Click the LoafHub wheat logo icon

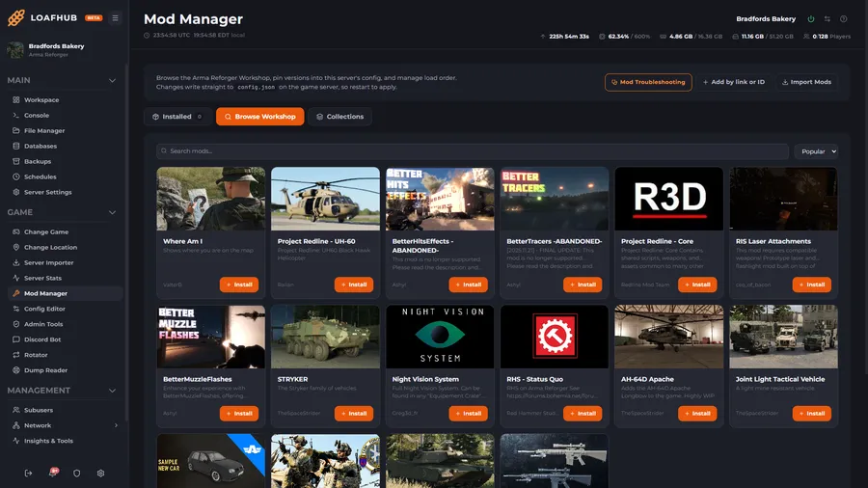16,17
